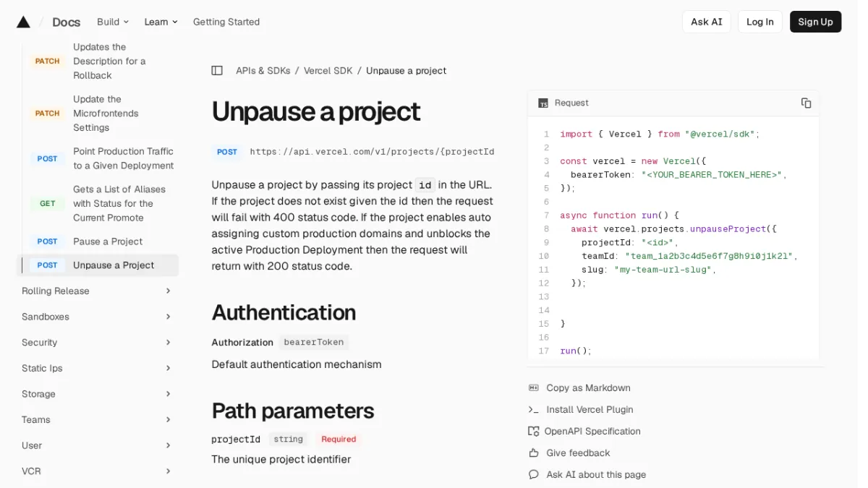Click the Unpause a project breadcrumb text
This screenshot has height=488, width=868.
406,71
